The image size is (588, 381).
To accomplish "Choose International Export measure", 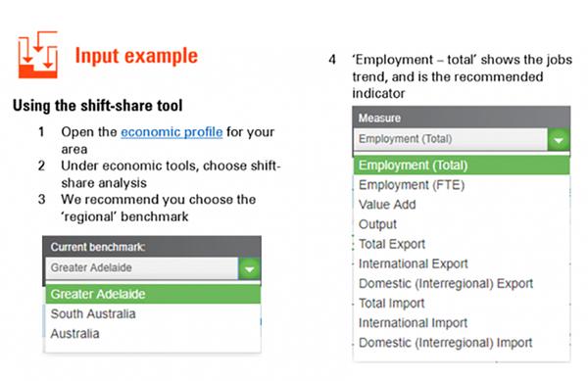I will (x=414, y=263).
